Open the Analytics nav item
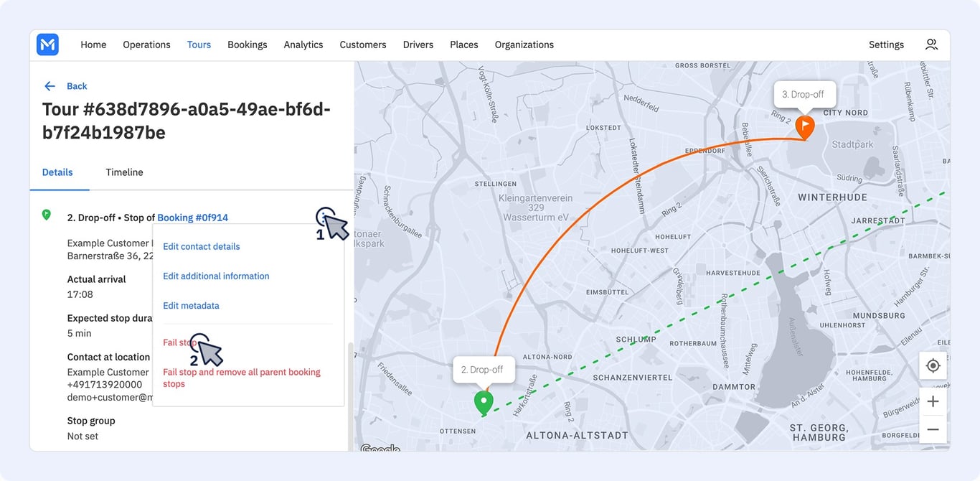980x481 pixels. (303, 45)
